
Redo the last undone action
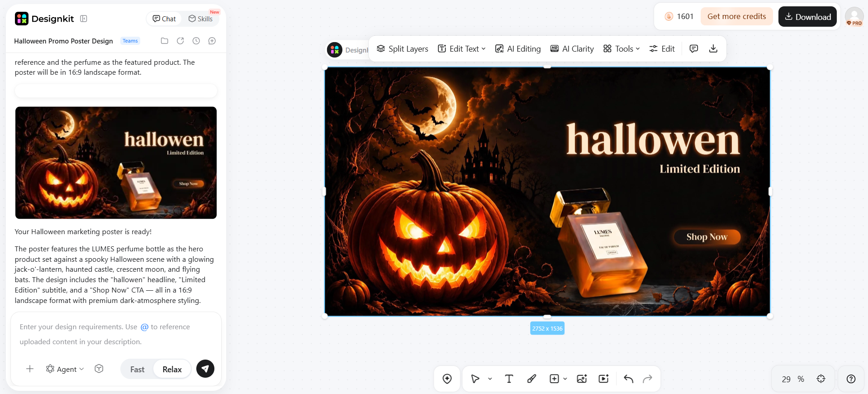[x=648, y=379]
